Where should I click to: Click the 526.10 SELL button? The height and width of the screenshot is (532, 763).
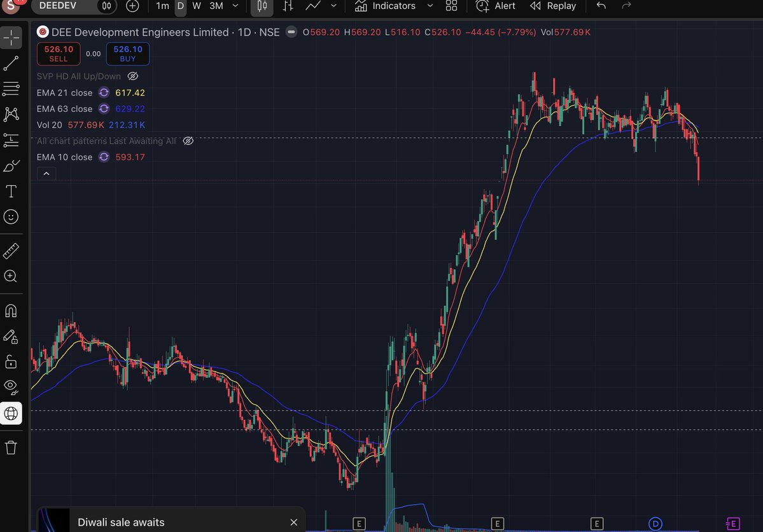coord(59,53)
